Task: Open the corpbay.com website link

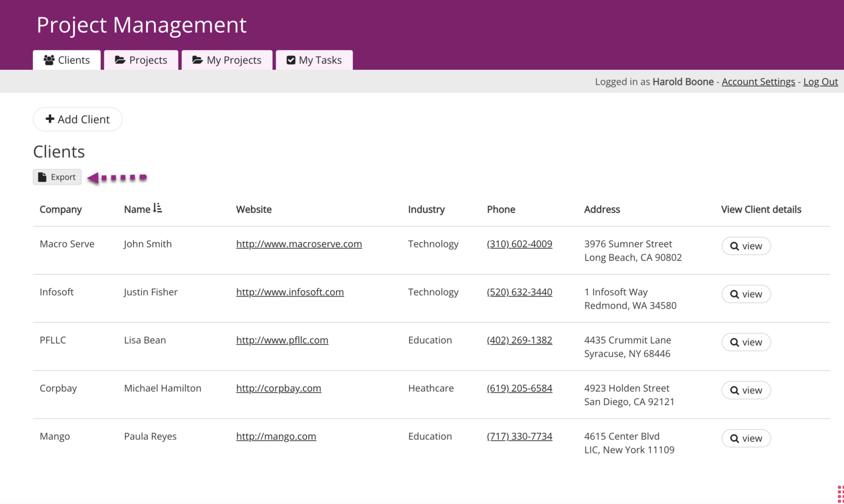Action: click(x=279, y=388)
